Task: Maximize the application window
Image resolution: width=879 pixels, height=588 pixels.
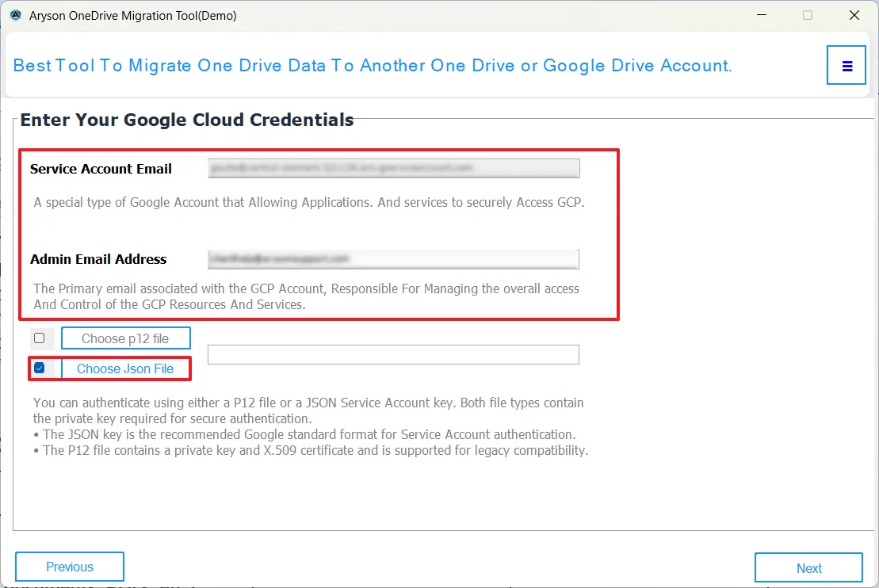Action: click(807, 15)
